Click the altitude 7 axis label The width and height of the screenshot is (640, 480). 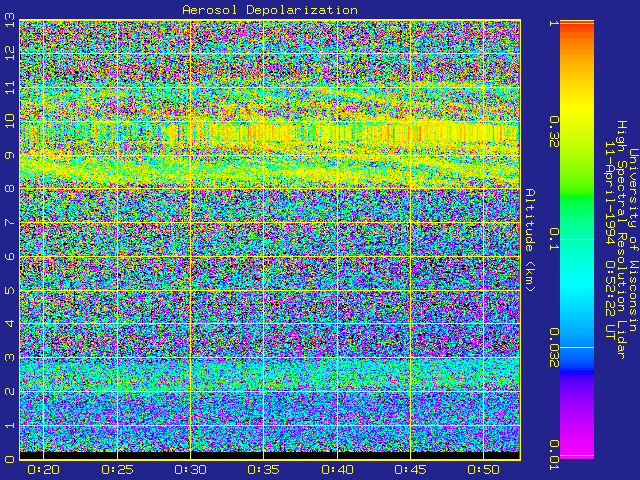[10, 222]
